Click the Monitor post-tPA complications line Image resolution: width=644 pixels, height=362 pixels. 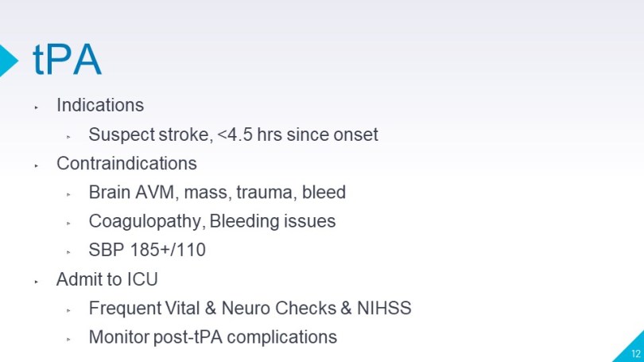pos(212,337)
